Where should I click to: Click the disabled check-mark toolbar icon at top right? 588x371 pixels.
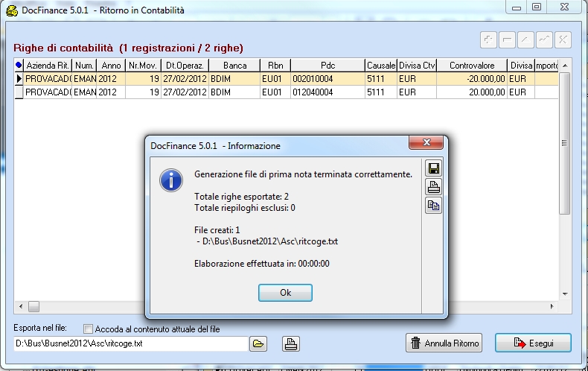544,39
